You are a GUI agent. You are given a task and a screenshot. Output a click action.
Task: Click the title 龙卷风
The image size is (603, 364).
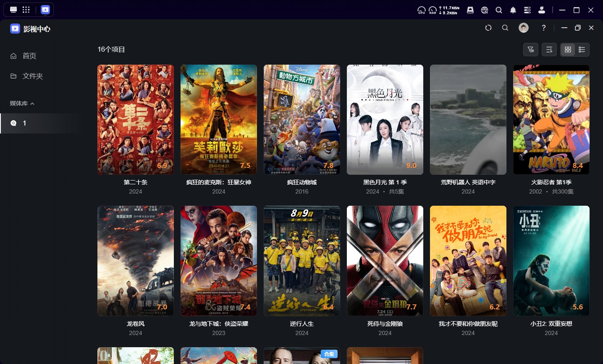(x=136, y=324)
